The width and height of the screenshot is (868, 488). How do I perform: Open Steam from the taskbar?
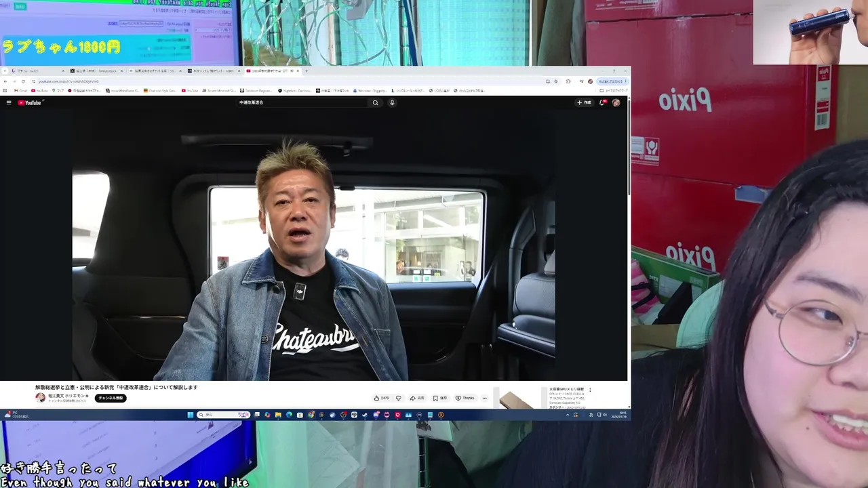[x=365, y=415]
